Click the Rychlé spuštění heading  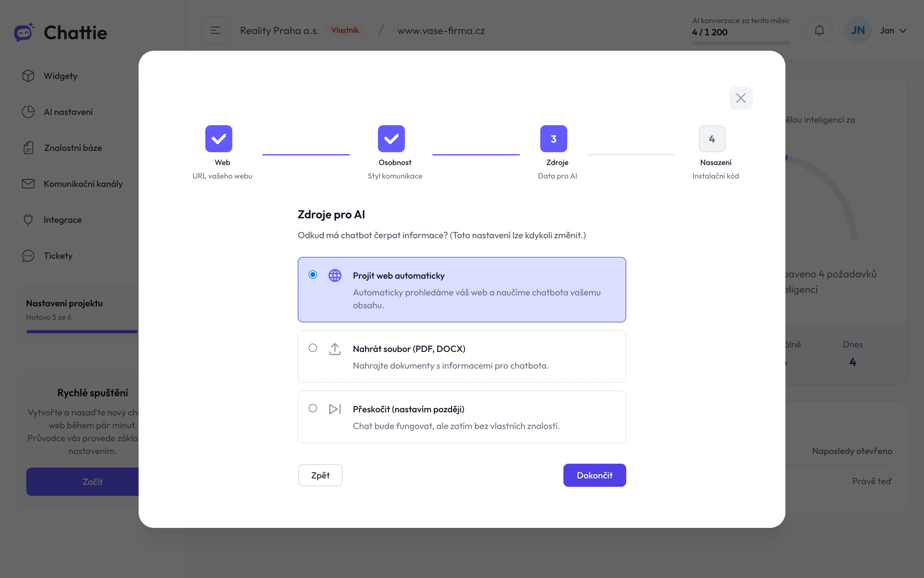pyautogui.click(x=92, y=393)
